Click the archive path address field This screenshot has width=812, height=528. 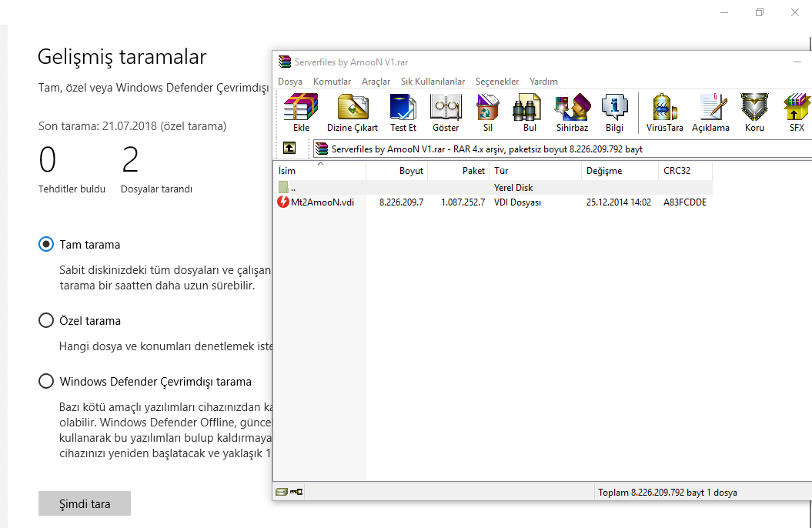coord(563,149)
